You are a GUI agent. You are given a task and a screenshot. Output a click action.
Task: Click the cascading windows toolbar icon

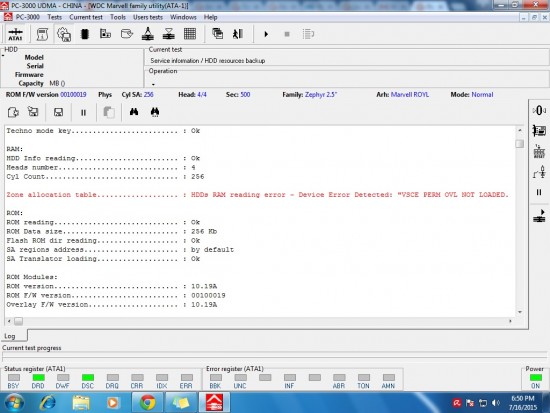click(217, 34)
